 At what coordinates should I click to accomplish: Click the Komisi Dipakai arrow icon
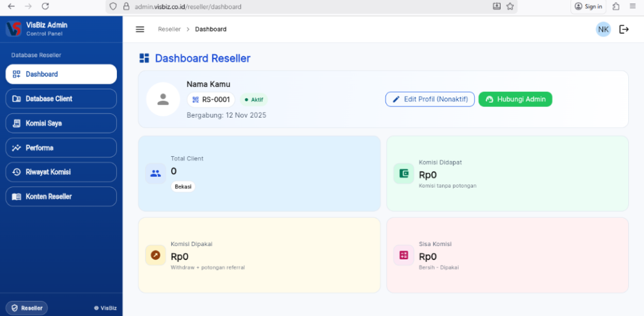[x=155, y=255]
